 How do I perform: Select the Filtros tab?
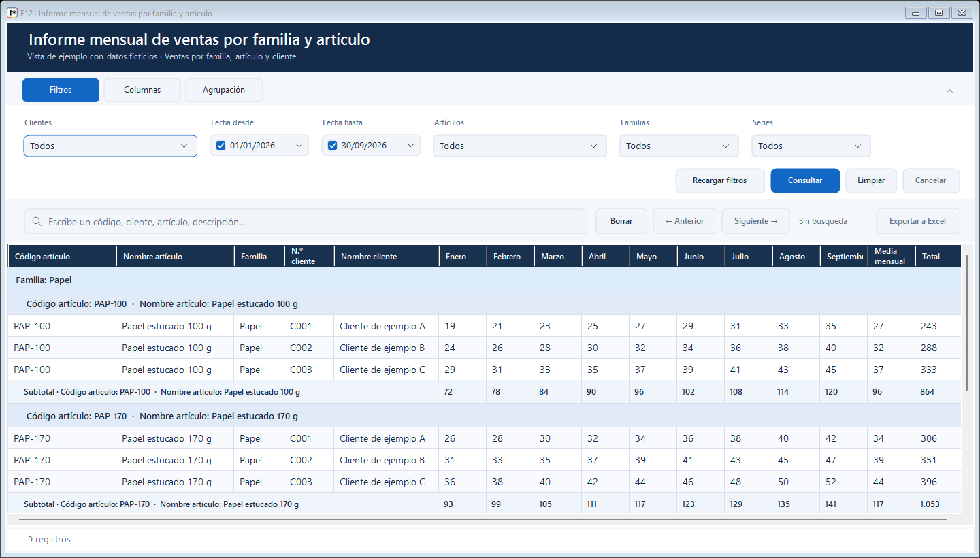tap(61, 90)
